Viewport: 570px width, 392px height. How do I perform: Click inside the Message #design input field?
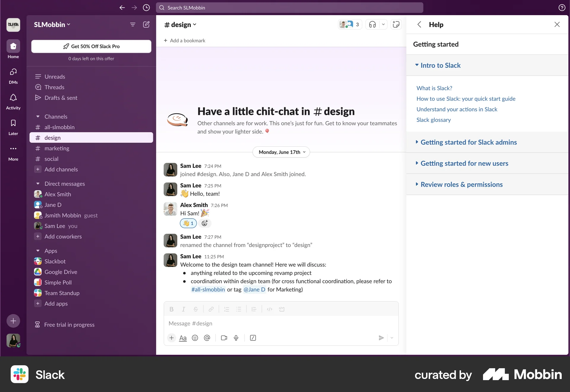tap(281, 323)
